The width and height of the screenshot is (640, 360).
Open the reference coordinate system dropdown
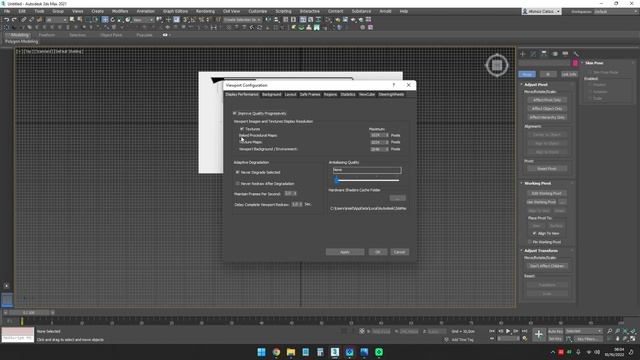[143, 20]
